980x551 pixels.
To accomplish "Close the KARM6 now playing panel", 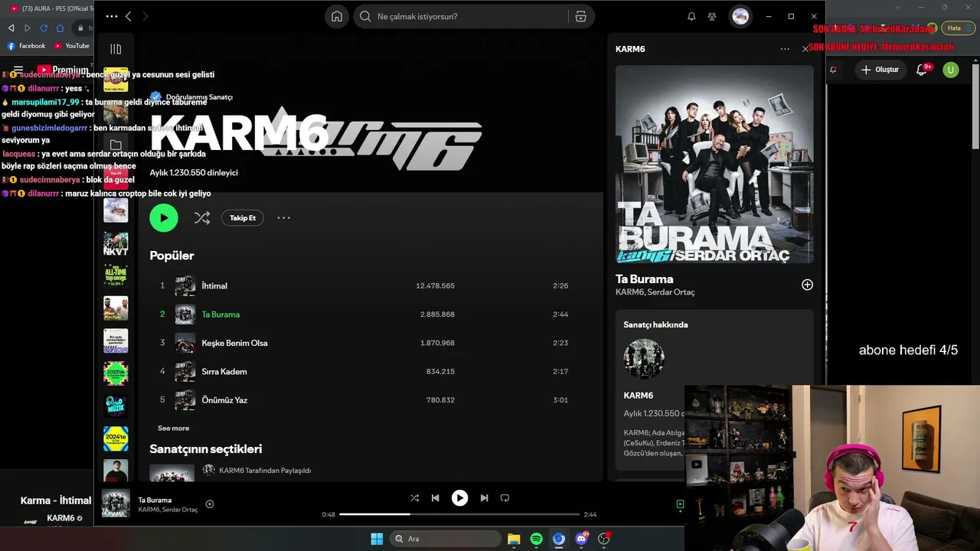I will pyautogui.click(x=805, y=49).
